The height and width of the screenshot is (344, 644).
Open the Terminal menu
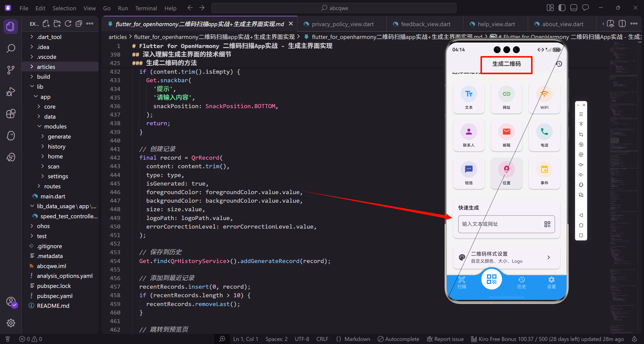tap(146, 8)
